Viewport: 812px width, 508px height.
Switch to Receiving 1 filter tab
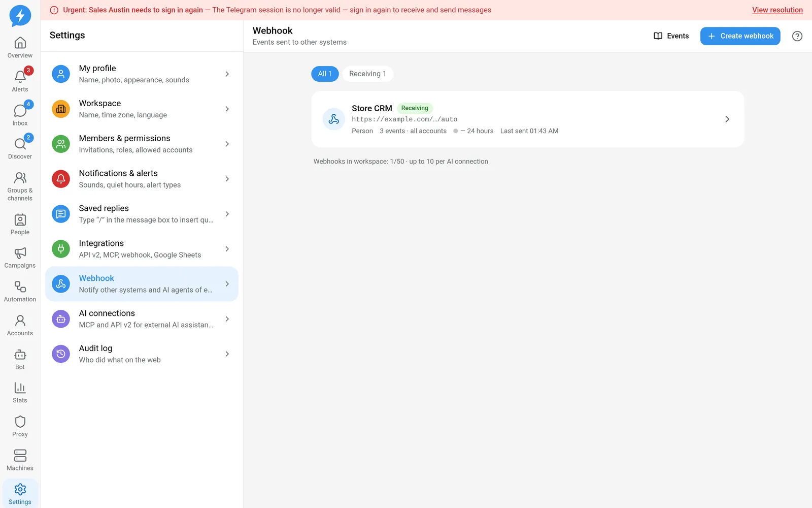367,74
